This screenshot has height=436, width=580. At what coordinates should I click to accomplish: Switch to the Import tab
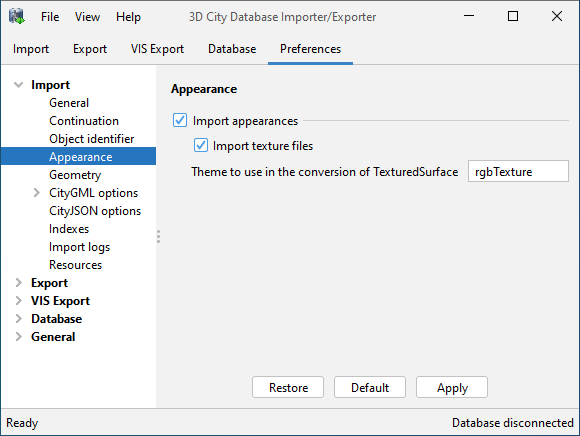click(x=31, y=49)
